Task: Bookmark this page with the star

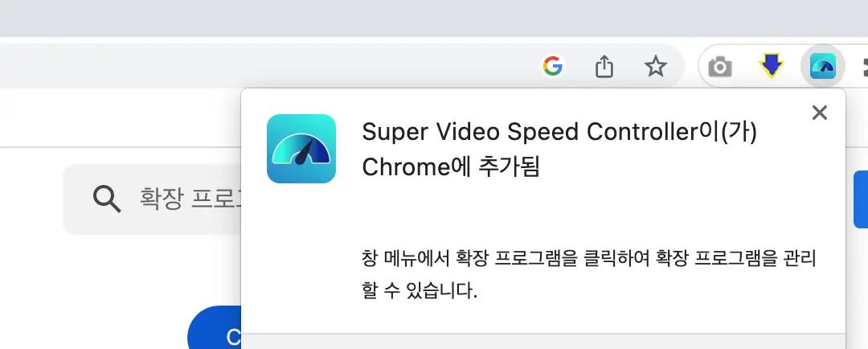Action: click(x=656, y=67)
